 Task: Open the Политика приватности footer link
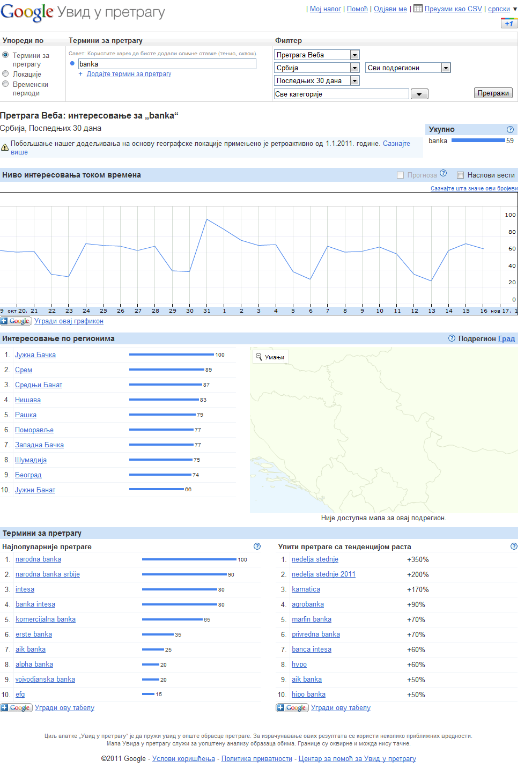[257, 758]
